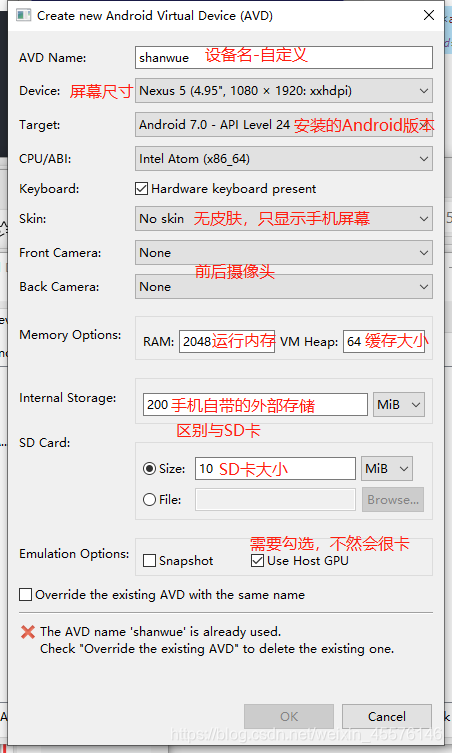Enable the Snapshot checkbox
Image resolution: width=452 pixels, height=753 pixels.
pyautogui.click(x=149, y=560)
